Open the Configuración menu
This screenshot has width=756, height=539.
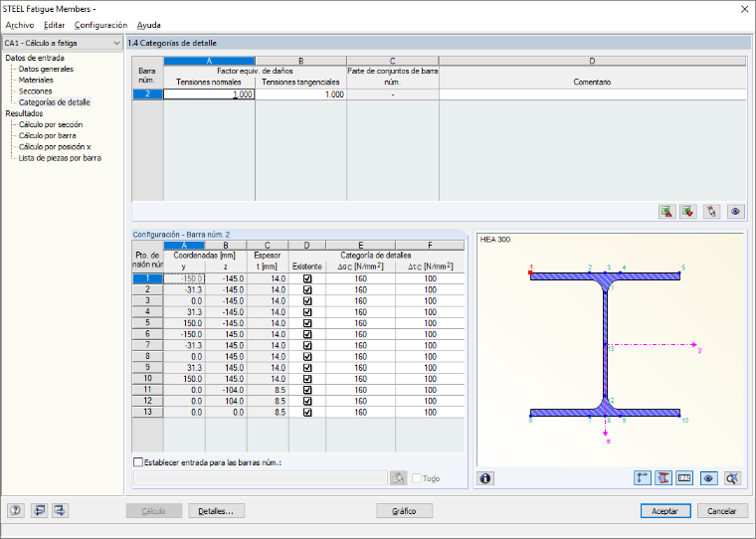[x=100, y=25]
